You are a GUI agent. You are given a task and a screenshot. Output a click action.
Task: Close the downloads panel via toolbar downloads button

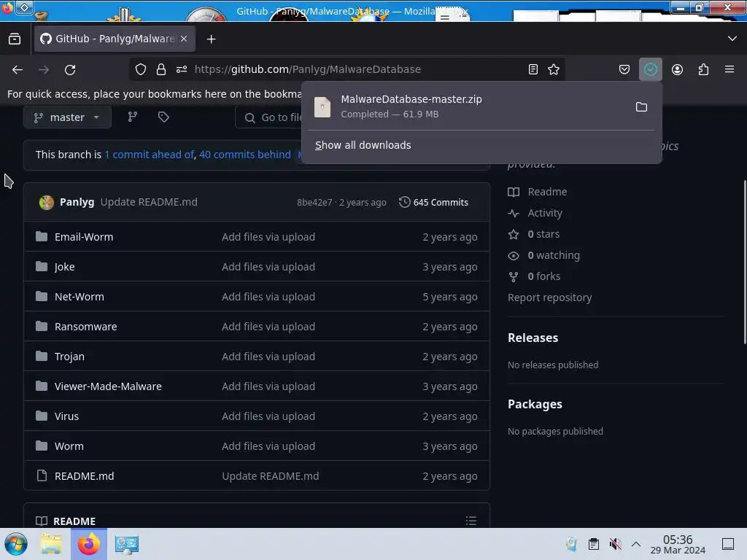pyautogui.click(x=650, y=69)
